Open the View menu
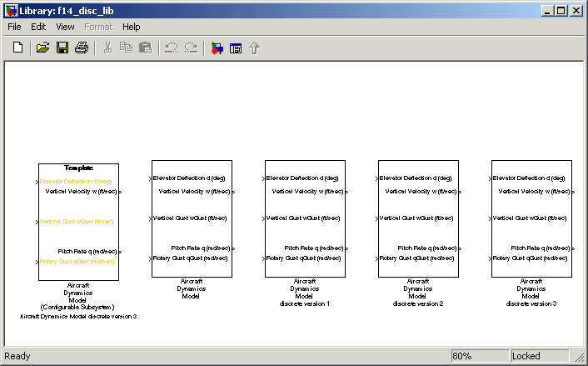This screenshot has width=588, height=366. (65, 27)
